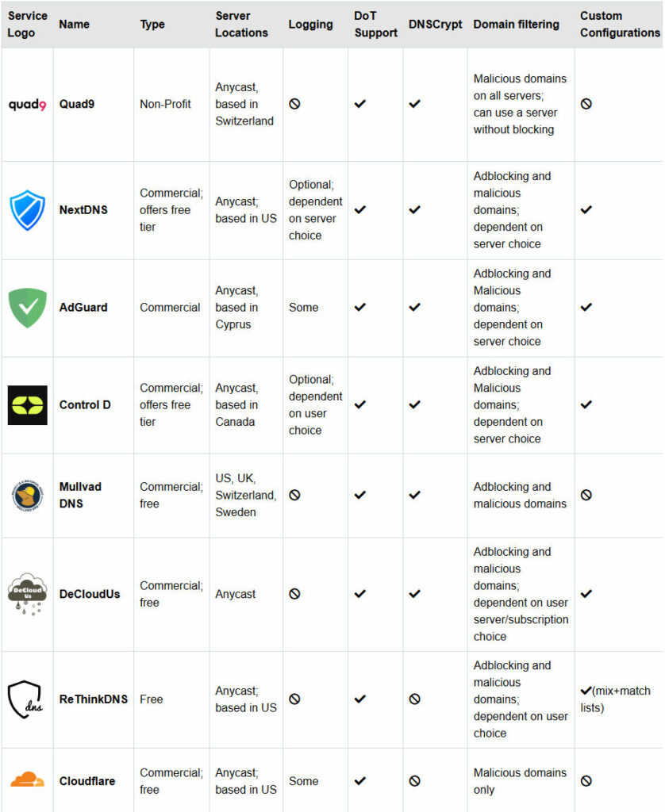Click the NextDNS blue shield logo

coord(28,209)
